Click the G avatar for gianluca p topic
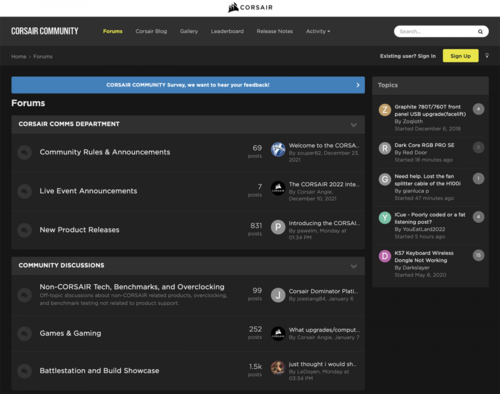Image resolution: width=500 pixels, height=394 pixels. coord(385,179)
